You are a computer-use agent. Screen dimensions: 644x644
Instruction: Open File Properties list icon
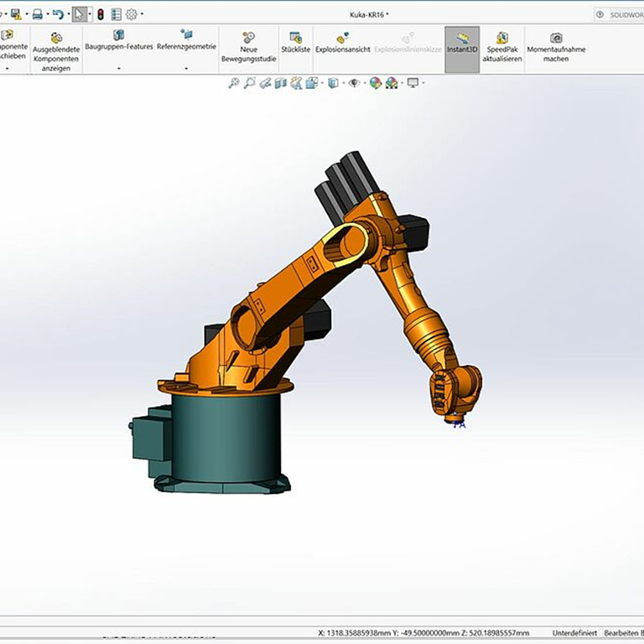click(117, 15)
